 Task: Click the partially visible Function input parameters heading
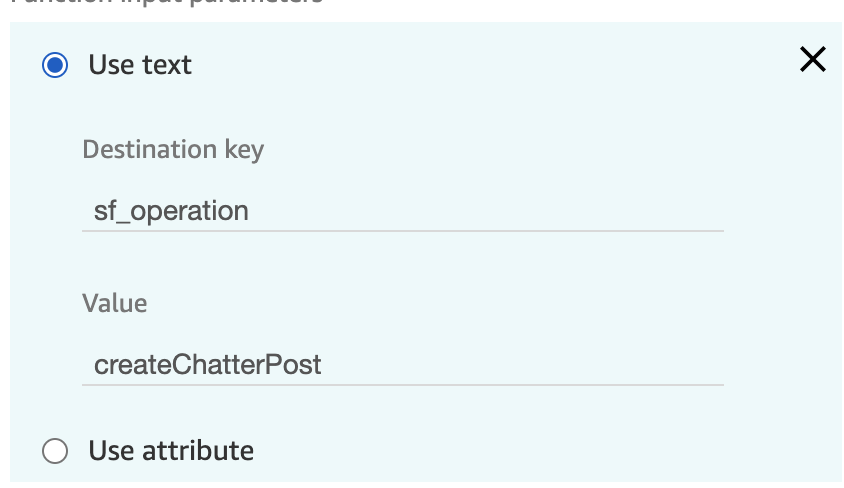pyautogui.click(x=167, y=2)
